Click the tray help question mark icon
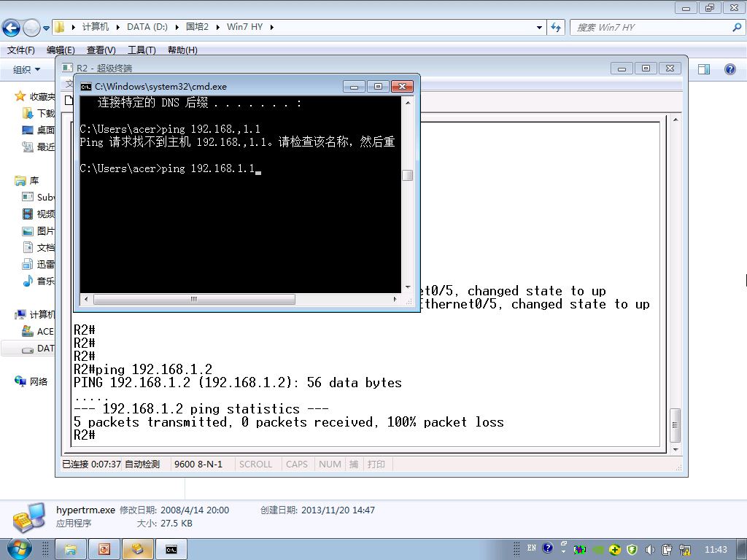 click(x=548, y=548)
